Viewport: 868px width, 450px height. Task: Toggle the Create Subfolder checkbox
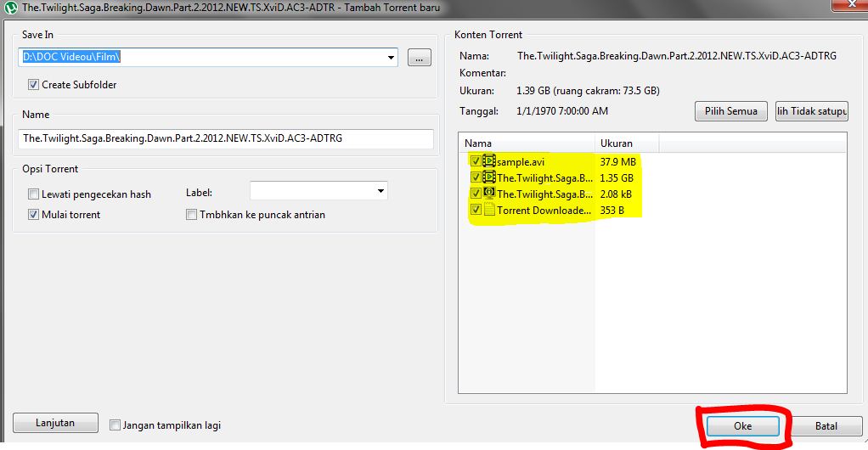33,85
